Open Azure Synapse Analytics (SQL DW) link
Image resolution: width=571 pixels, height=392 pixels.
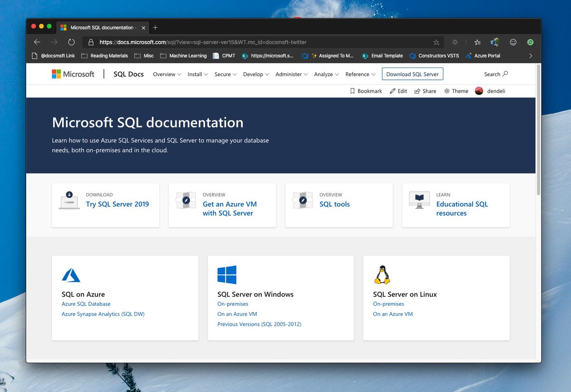tap(103, 314)
